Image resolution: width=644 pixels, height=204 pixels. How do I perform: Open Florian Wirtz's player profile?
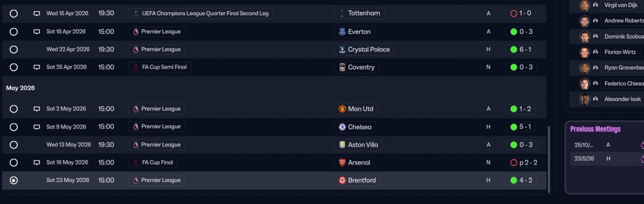[620, 52]
